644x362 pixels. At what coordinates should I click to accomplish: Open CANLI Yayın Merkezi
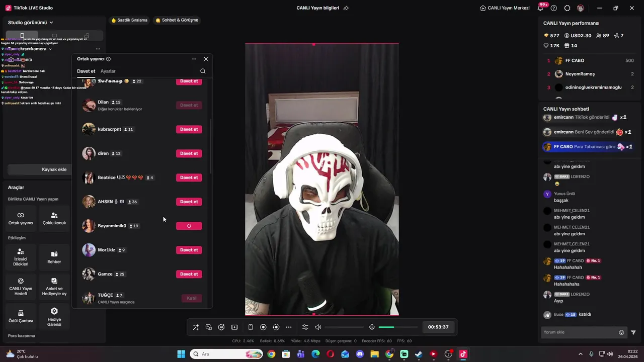(x=505, y=8)
